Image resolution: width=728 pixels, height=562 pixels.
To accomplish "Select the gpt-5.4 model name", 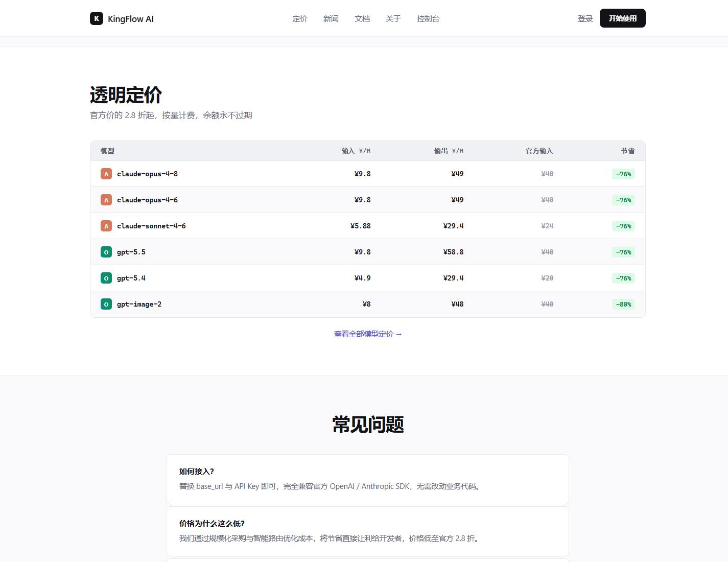I will click(131, 278).
